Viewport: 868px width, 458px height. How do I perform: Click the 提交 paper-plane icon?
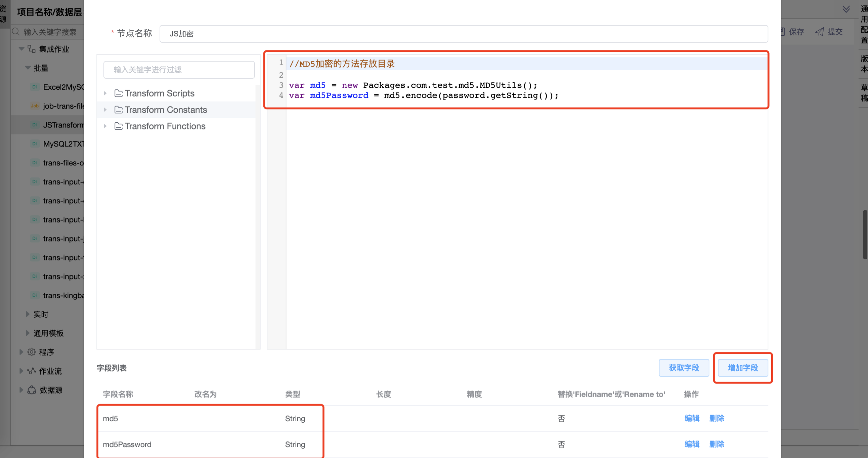[x=819, y=32]
